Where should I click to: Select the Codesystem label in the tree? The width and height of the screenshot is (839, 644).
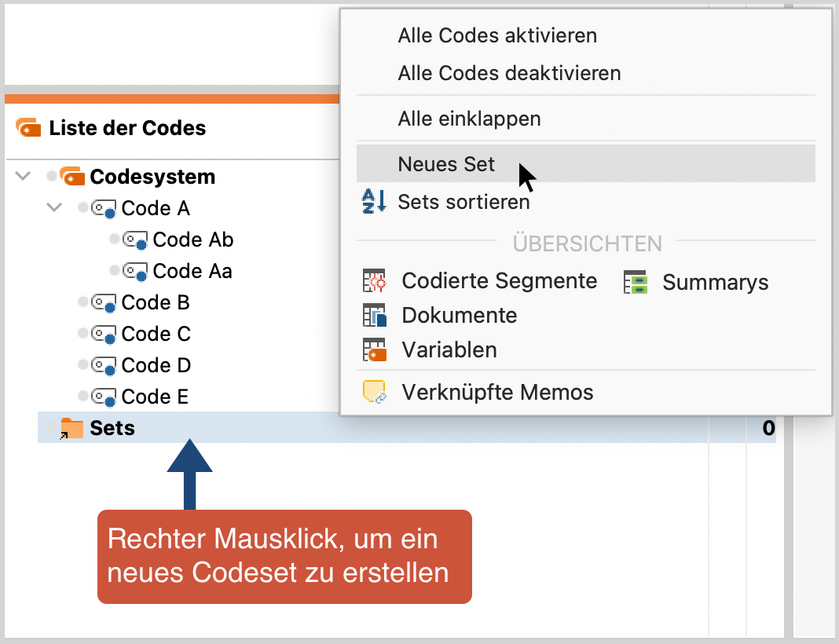pyautogui.click(x=152, y=177)
